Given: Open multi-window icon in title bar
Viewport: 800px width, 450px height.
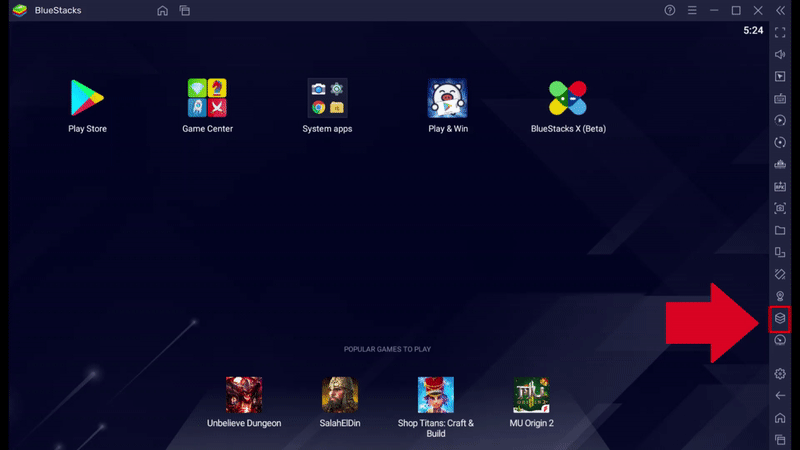Looking at the screenshot, I should click(185, 11).
